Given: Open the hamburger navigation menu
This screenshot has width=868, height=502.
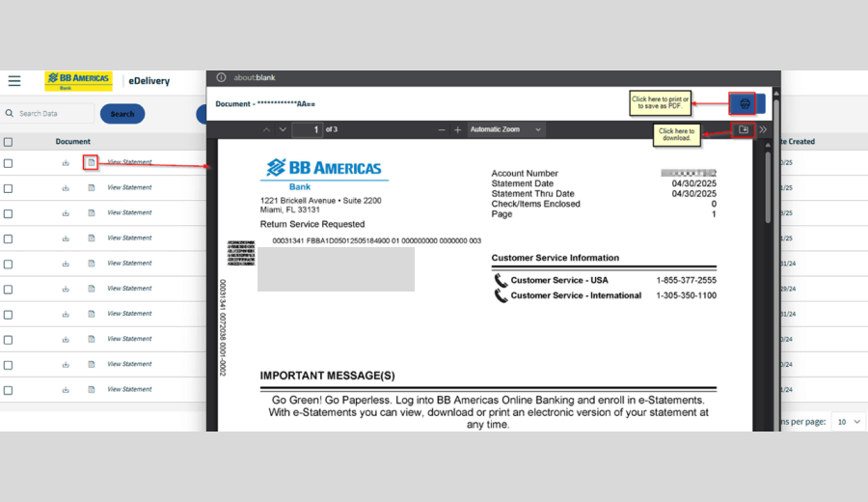Looking at the screenshot, I should point(14,81).
